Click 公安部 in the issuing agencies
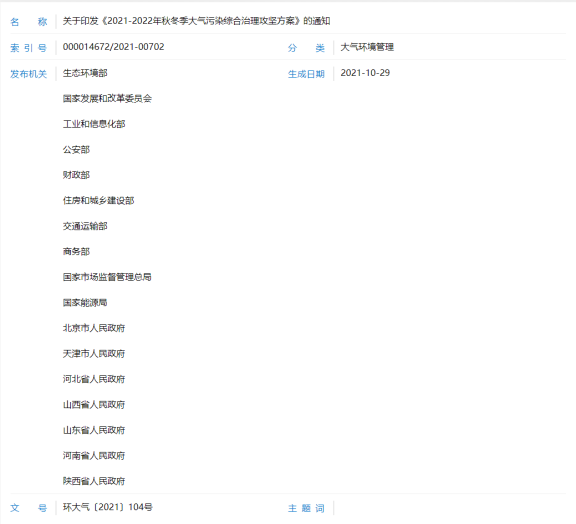Screen dimensions: 576x524 point(76,150)
